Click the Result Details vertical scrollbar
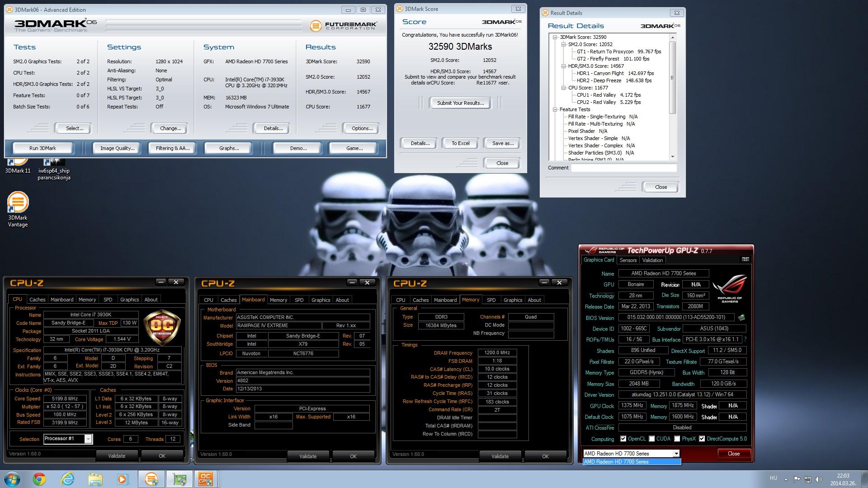 pos(672,96)
